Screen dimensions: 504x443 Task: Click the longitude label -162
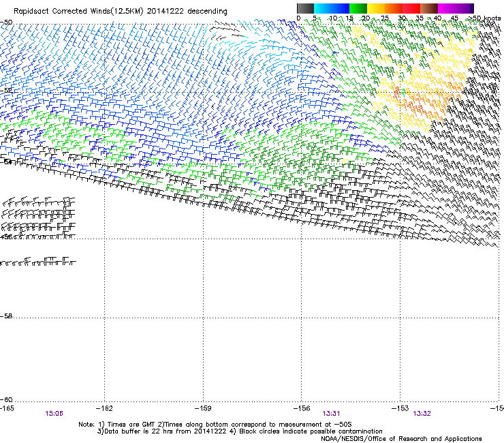pos(104,408)
